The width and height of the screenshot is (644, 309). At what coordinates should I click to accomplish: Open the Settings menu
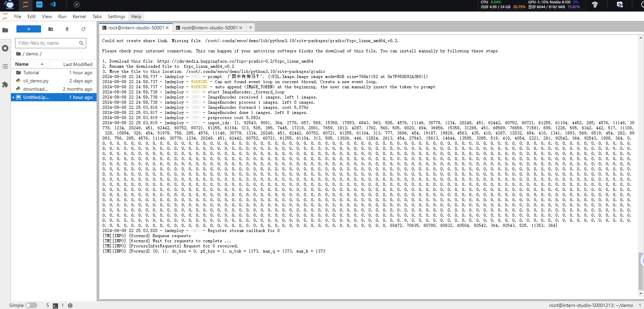pyautogui.click(x=116, y=16)
